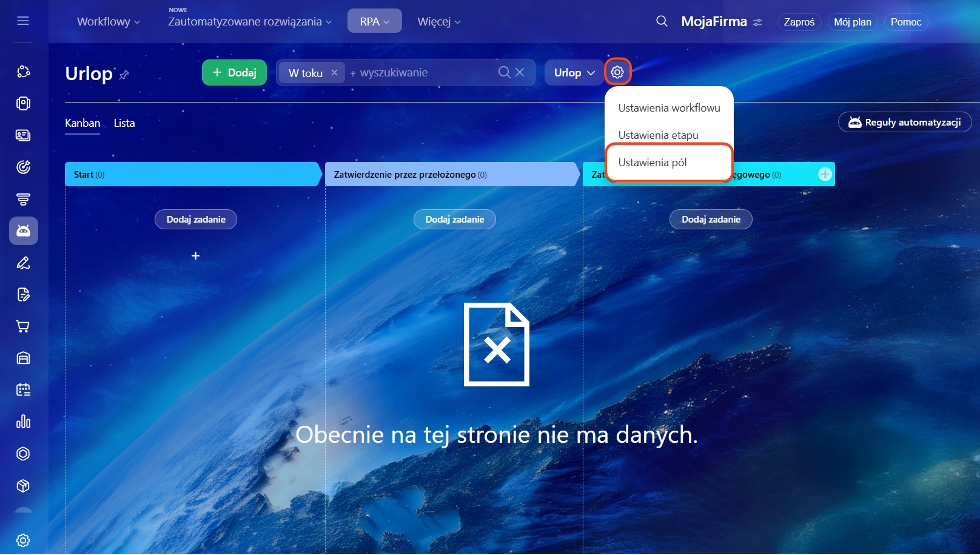Click the workflow settings gear icon
Image resolution: width=980 pixels, height=555 pixels.
tap(617, 72)
